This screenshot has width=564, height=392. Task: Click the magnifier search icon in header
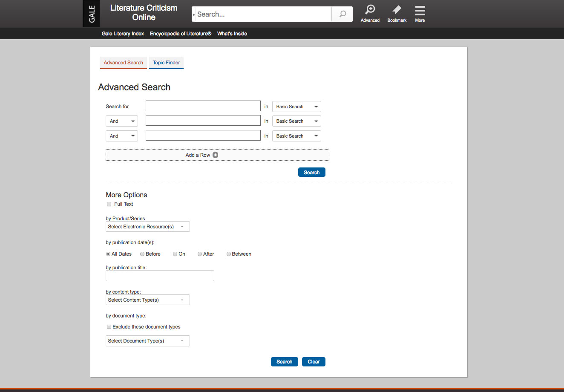tap(342, 14)
